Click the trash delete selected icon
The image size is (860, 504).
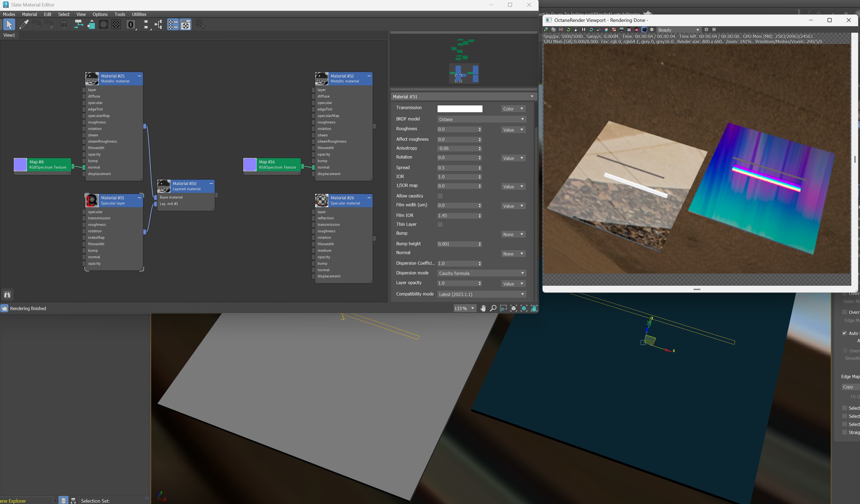point(64,25)
